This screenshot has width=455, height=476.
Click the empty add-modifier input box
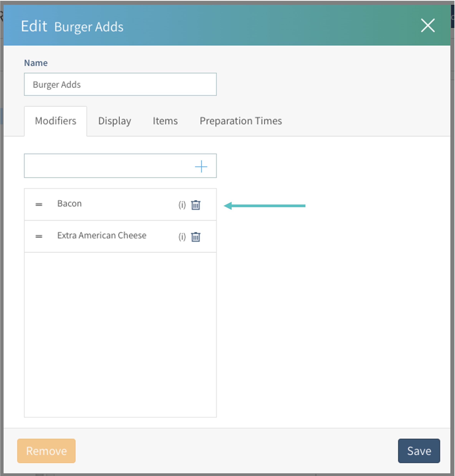[107, 166]
